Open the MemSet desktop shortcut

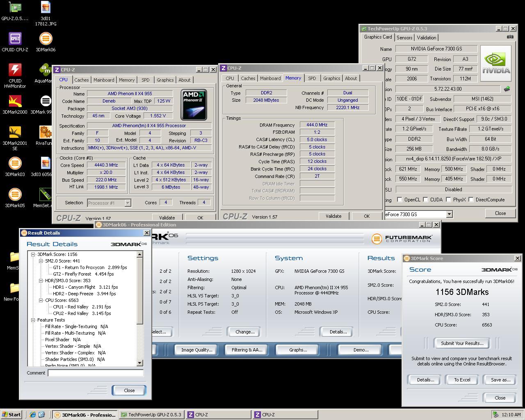pos(46,194)
